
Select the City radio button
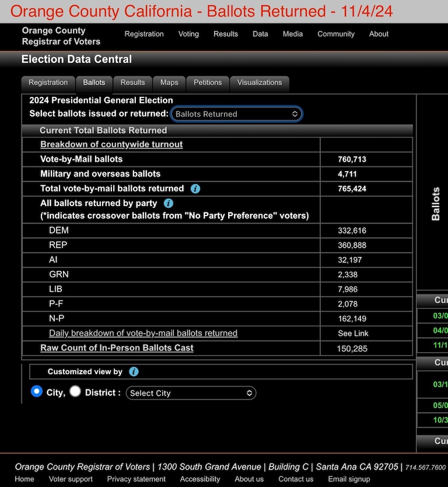37,392
